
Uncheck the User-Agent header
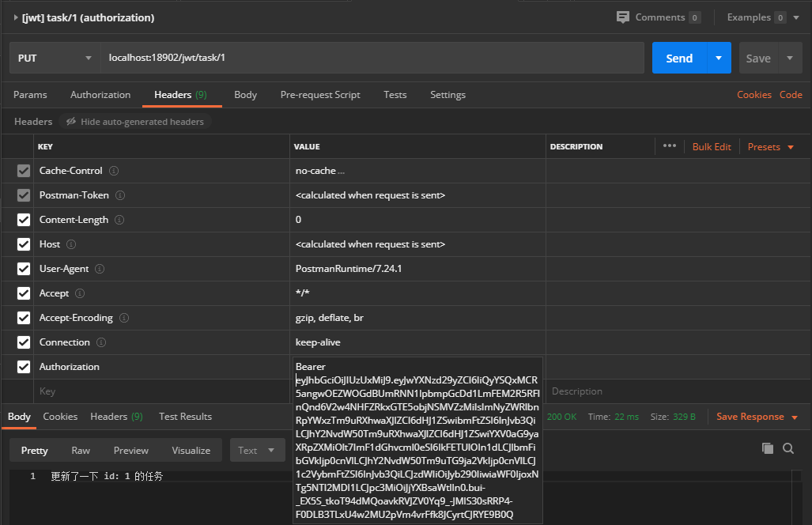24,269
